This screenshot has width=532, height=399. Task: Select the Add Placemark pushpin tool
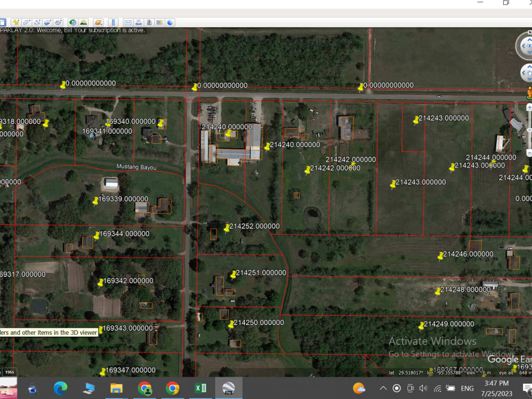click(x=16, y=22)
